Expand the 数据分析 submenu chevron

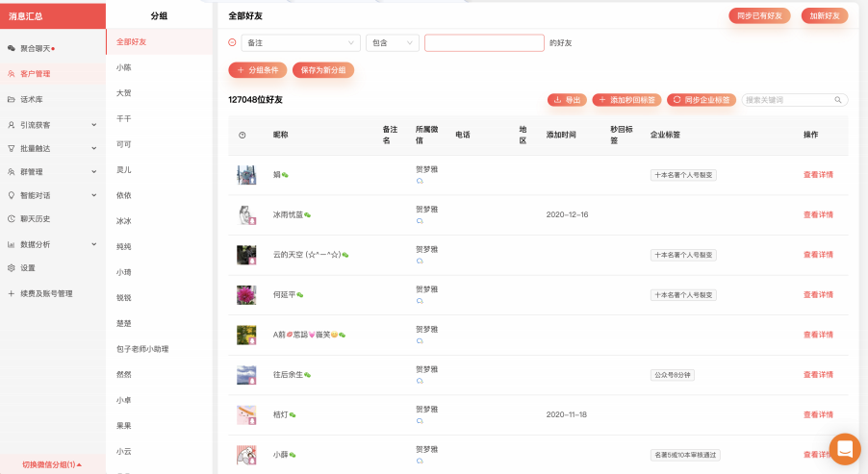[94, 244]
